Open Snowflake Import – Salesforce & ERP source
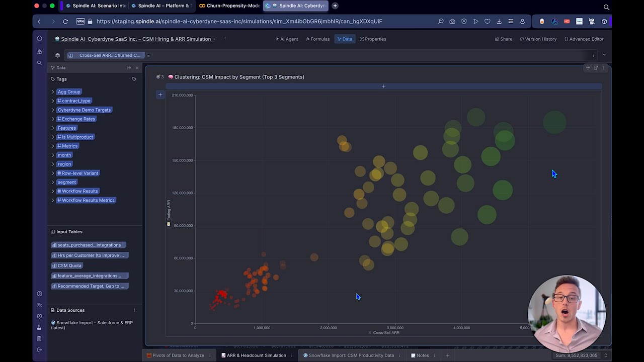644x362 pixels. pos(92,325)
